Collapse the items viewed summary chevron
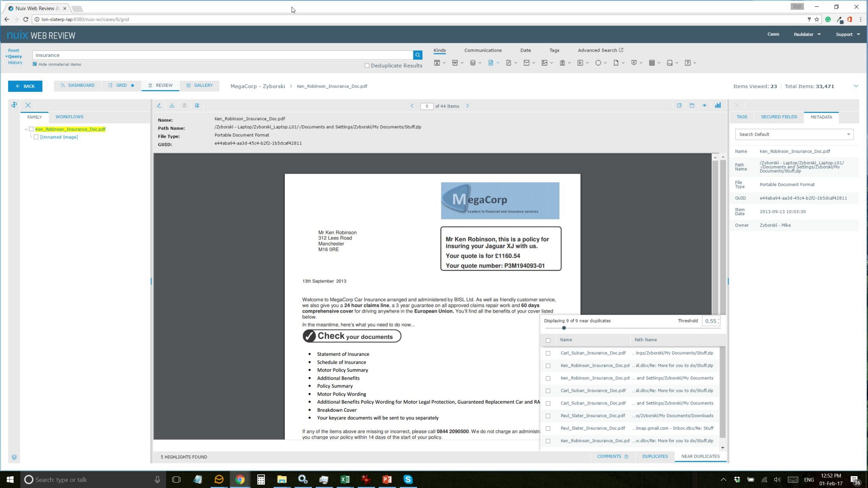 click(x=857, y=86)
